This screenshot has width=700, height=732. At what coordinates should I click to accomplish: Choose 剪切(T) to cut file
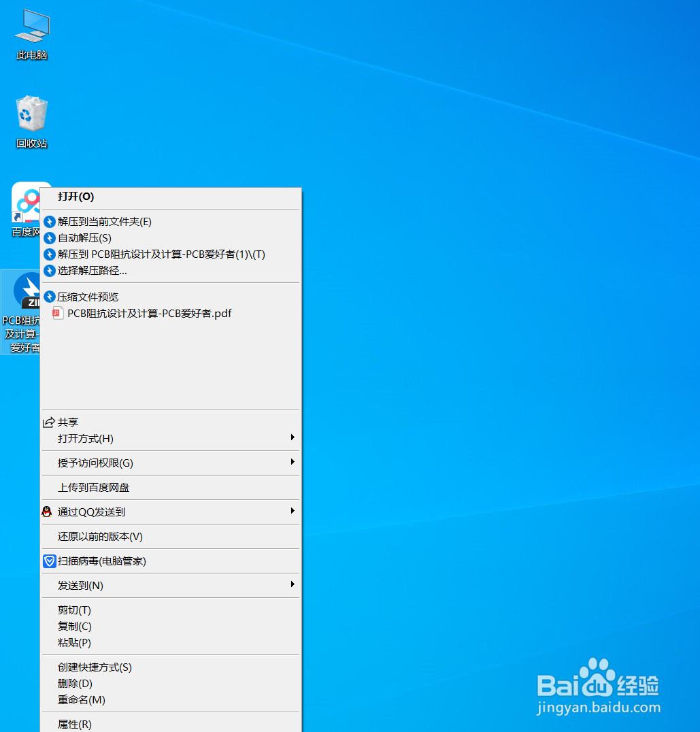click(x=170, y=610)
